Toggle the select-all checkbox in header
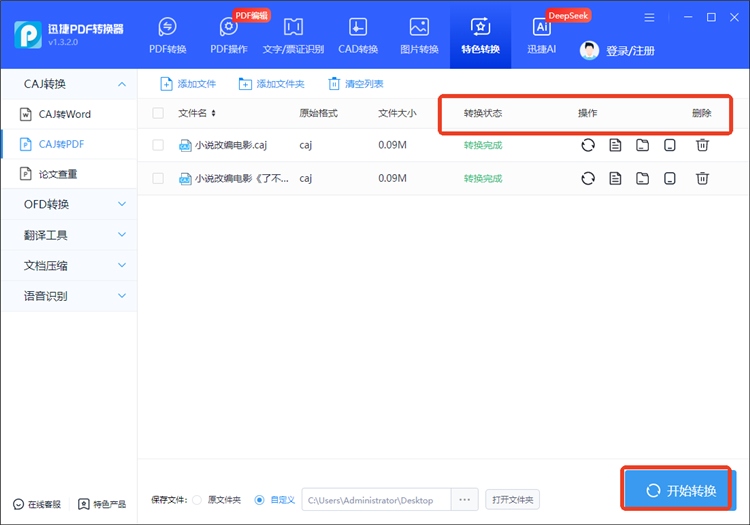Viewport: 750px width, 525px height. pyautogui.click(x=158, y=113)
